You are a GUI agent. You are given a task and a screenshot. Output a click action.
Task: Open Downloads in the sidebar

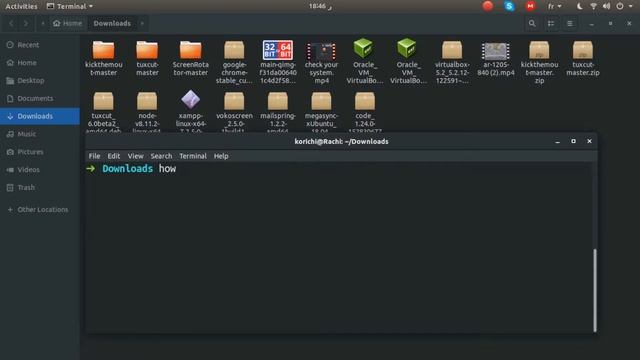click(40, 116)
